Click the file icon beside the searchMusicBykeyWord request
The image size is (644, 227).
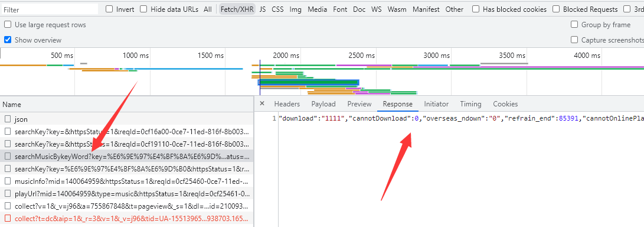coord(8,156)
